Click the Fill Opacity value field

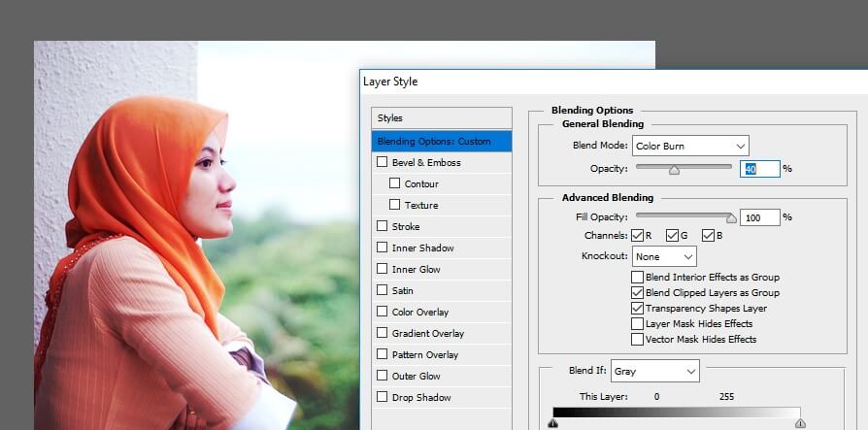pos(759,217)
